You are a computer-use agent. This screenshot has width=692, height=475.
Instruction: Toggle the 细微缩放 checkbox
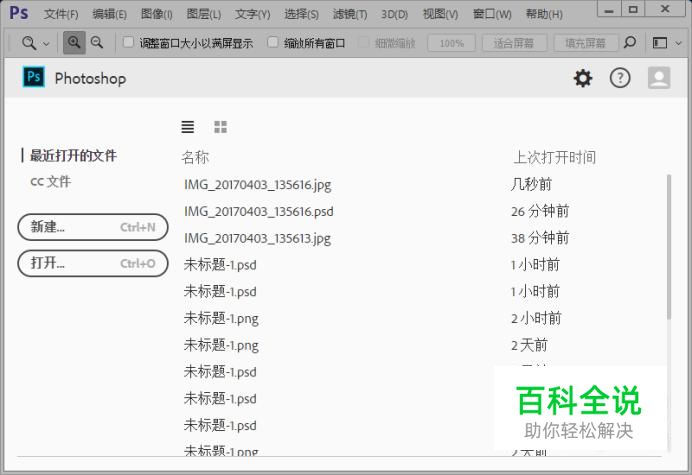click(x=363, y=42)
